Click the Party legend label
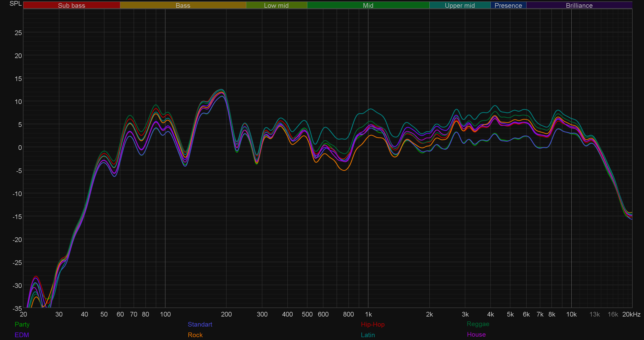The width and height of the screenshot is (644, 340). pyautogui.click(x=22, y=324)
